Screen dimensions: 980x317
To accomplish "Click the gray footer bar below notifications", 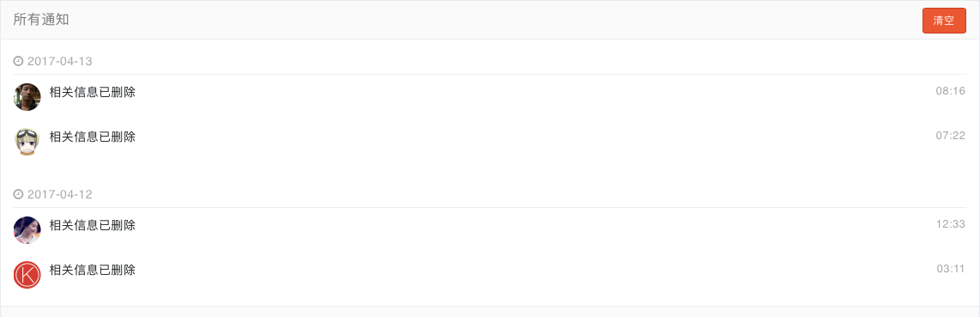I will [x=490, y=311].
